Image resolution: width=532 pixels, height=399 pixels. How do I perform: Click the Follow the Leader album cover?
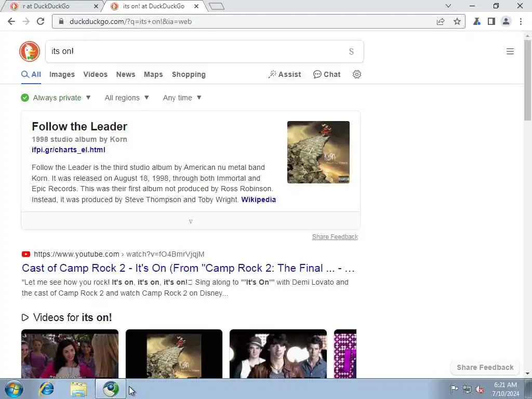click(x=318, y=152)
